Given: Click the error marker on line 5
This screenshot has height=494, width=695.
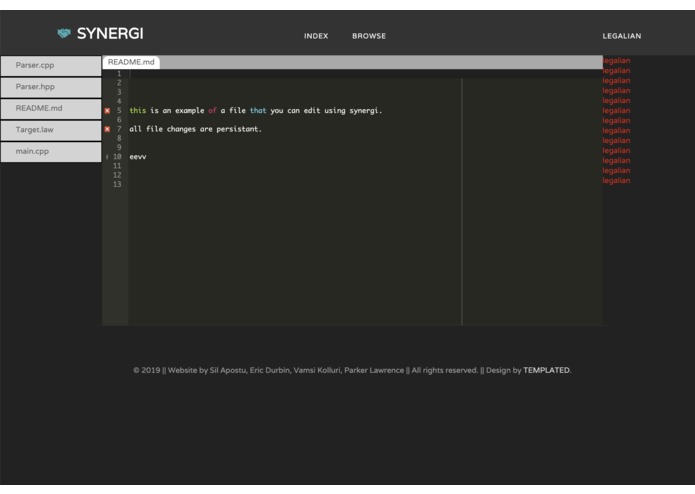Looking at the screenshot, I should coord(107,111).
